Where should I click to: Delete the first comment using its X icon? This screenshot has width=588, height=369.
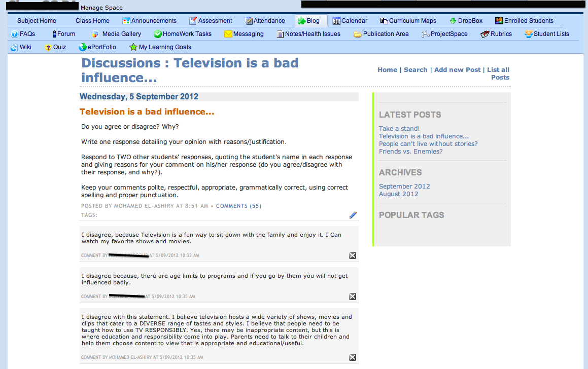[x=353, y=255]
